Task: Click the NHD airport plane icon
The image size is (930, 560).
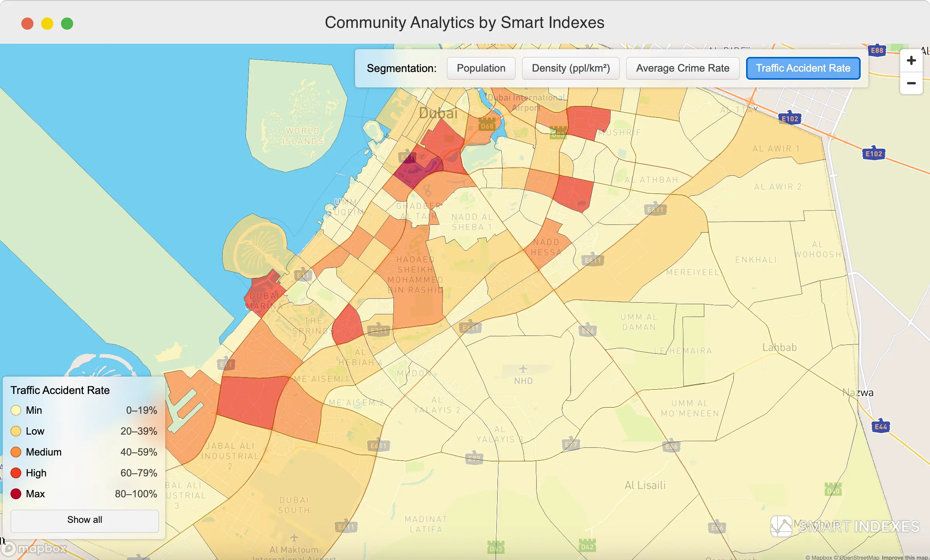Action: pyautogui.click(x=523, y=369)
